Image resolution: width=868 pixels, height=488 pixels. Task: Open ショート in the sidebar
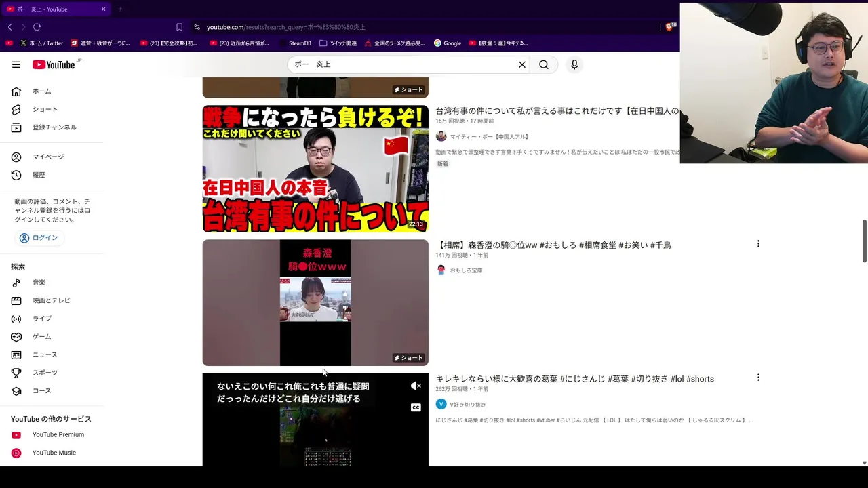[52, 109]
